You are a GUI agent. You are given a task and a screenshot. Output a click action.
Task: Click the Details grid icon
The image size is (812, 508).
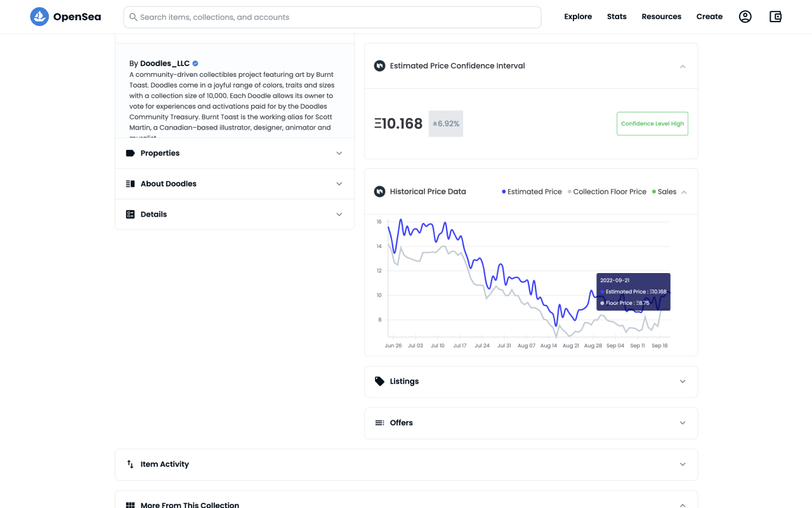130,214
